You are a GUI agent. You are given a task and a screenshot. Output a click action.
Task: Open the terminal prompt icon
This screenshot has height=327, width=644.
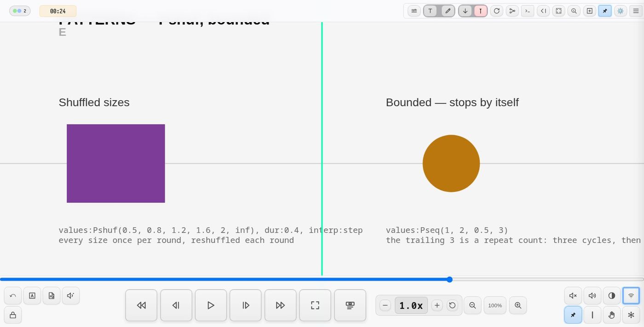[x=528, y=11]
